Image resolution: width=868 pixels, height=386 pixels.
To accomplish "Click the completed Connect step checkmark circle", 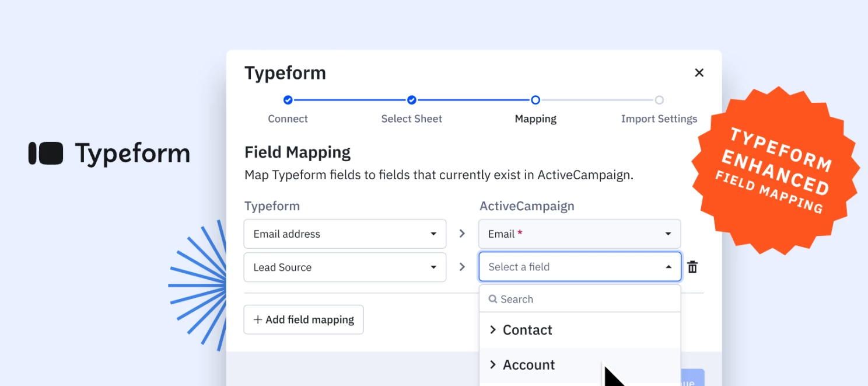I will (288, 100).
